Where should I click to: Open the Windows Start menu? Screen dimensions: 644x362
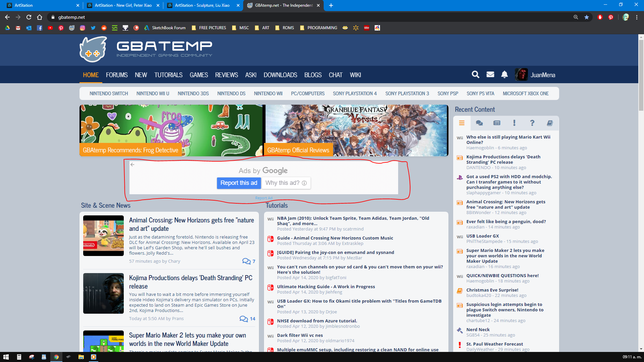coord(6,357)
